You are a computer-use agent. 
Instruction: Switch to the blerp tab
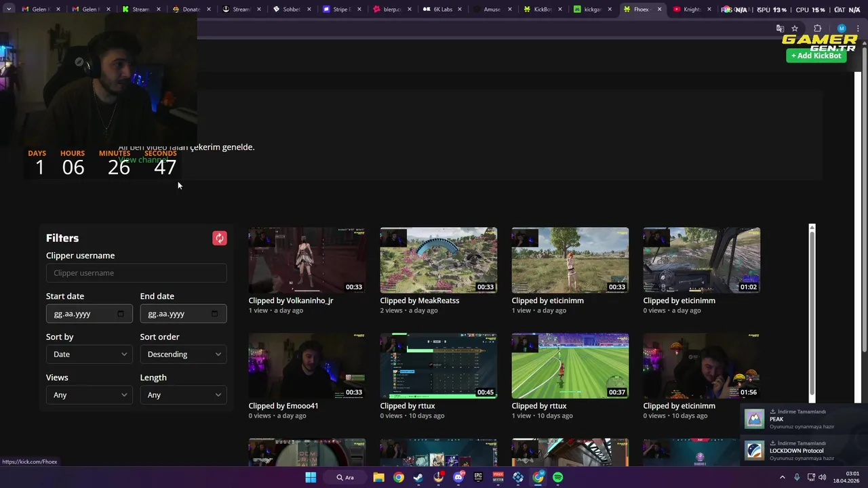[392, 9]
